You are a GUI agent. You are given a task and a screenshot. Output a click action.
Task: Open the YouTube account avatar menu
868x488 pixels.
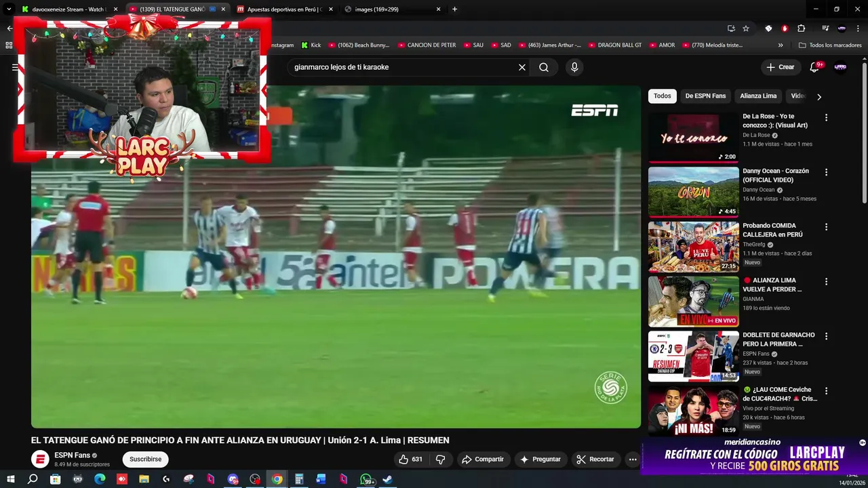840,67
